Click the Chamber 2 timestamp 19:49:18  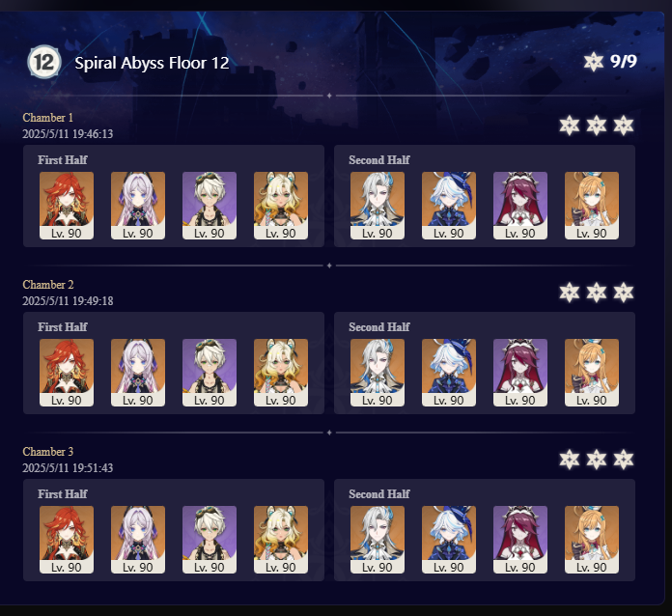point(68,301)
